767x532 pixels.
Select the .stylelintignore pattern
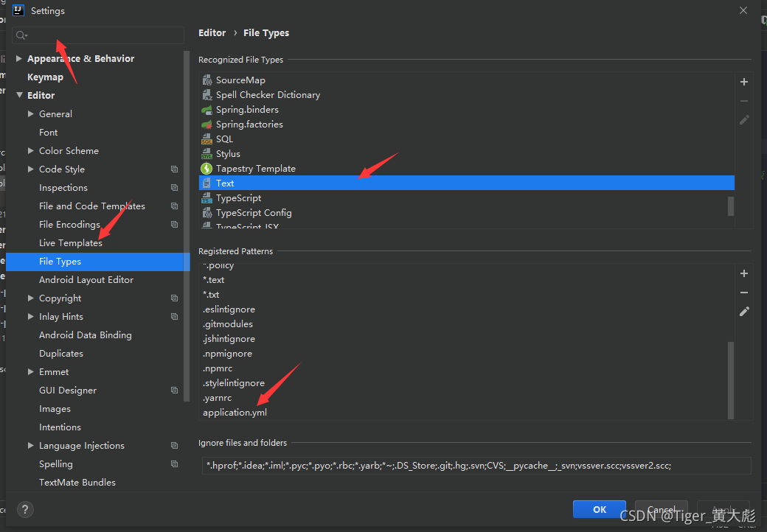tap(234, 383)
